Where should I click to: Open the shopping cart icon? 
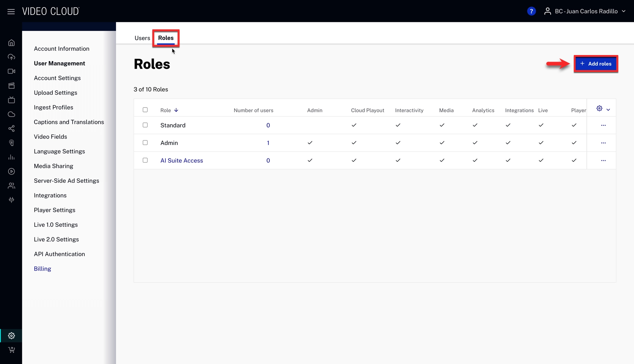11,350
